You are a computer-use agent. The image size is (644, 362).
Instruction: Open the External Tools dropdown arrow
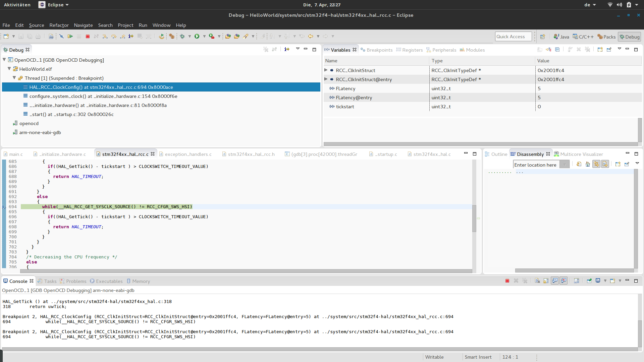pyautogui.click(x=219, y=36)
